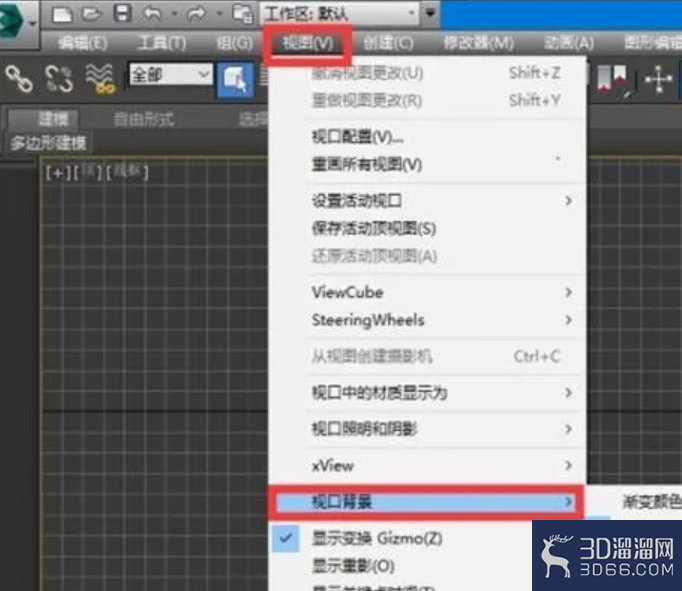Image resolution: width=682 pixels, height=591 pixels.
Task: Open the 工具(T) menu
Action: (162, 43)
